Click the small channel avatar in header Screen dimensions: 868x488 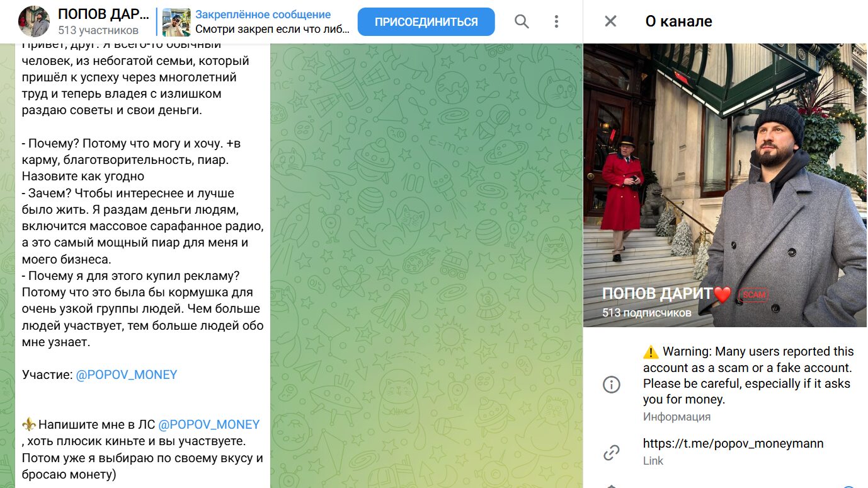34,22
